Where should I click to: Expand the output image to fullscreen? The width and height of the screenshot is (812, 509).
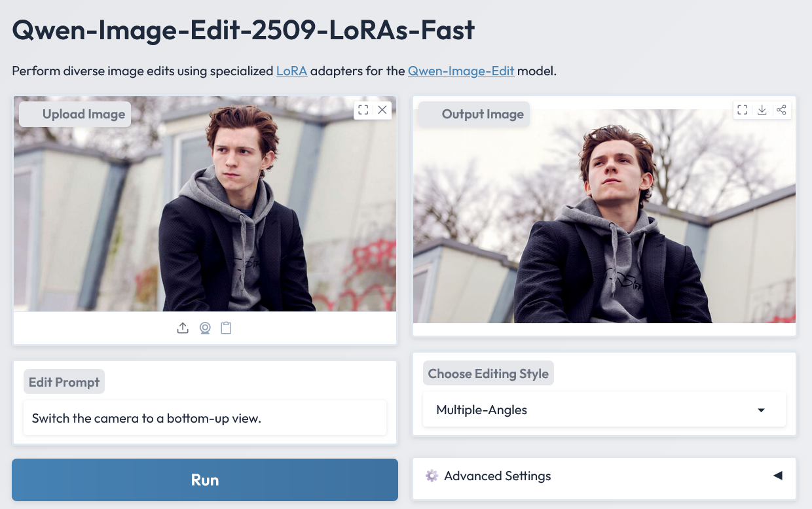[x=743, y=110]
